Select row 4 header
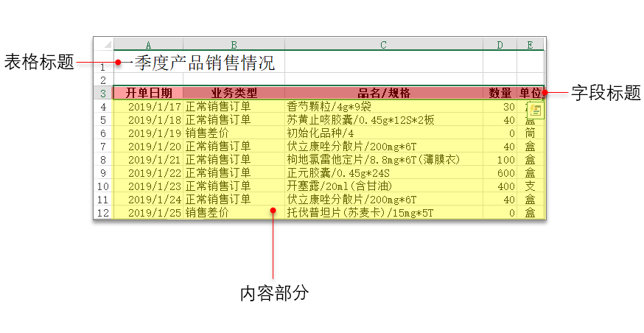644x333 pixels. (103, 106)
